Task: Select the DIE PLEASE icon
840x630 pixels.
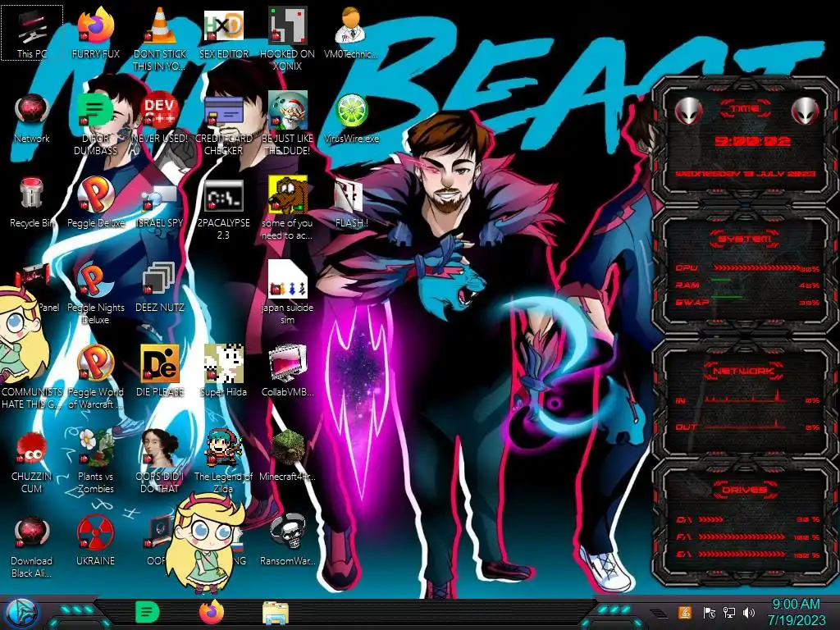Action: tap(160, 371)
